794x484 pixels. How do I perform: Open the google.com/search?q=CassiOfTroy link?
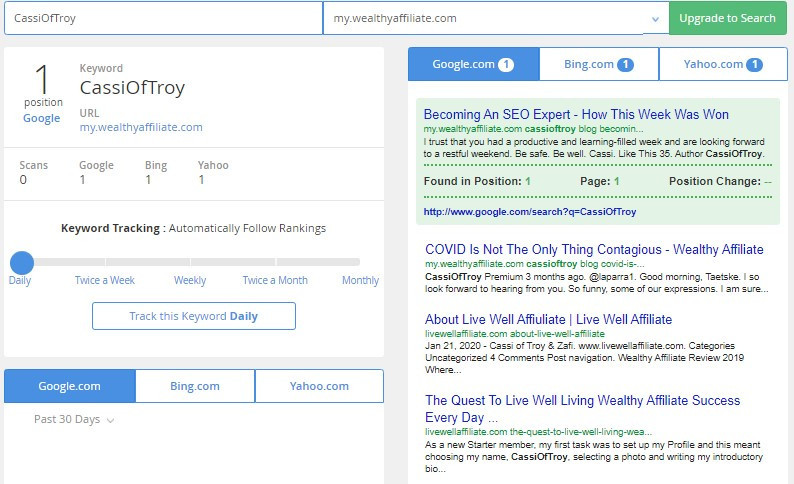530,212
